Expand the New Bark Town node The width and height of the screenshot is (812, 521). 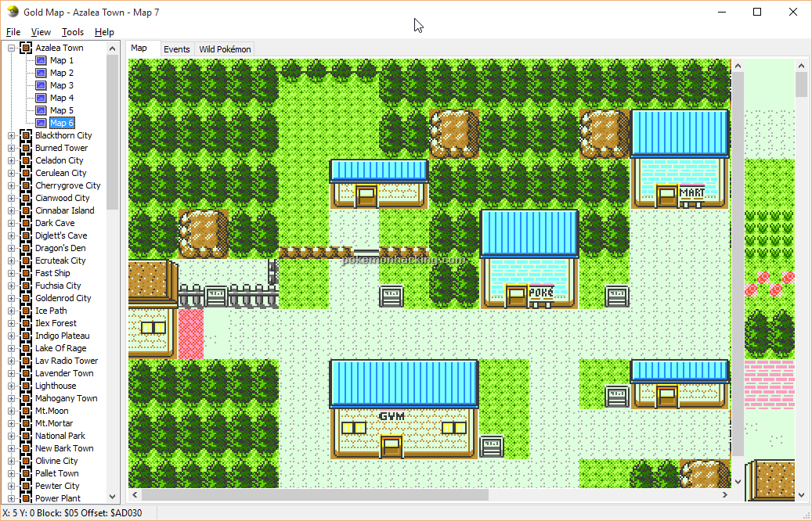click(x=12, y=448)
